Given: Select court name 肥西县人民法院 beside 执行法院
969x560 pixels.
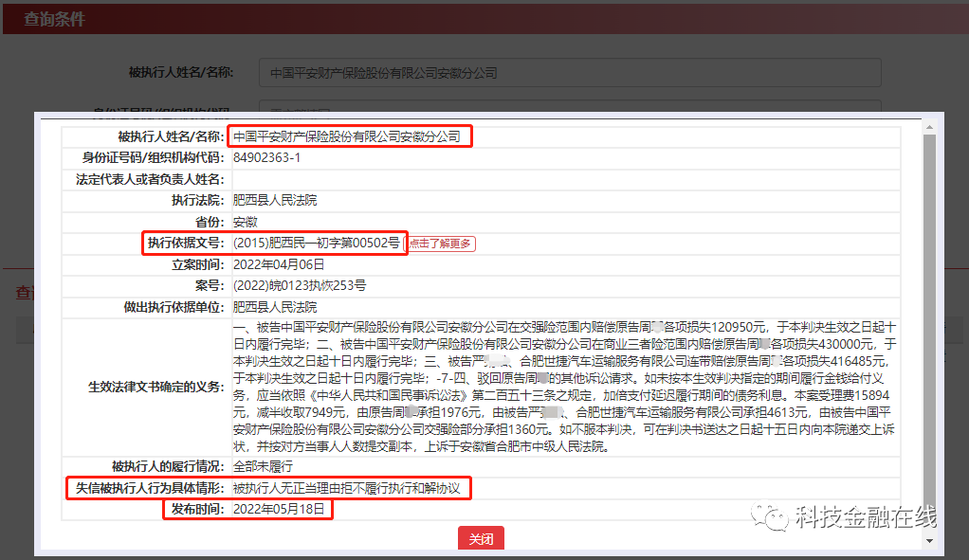Looking at the screenshot, I should click(x=275, y=200).
